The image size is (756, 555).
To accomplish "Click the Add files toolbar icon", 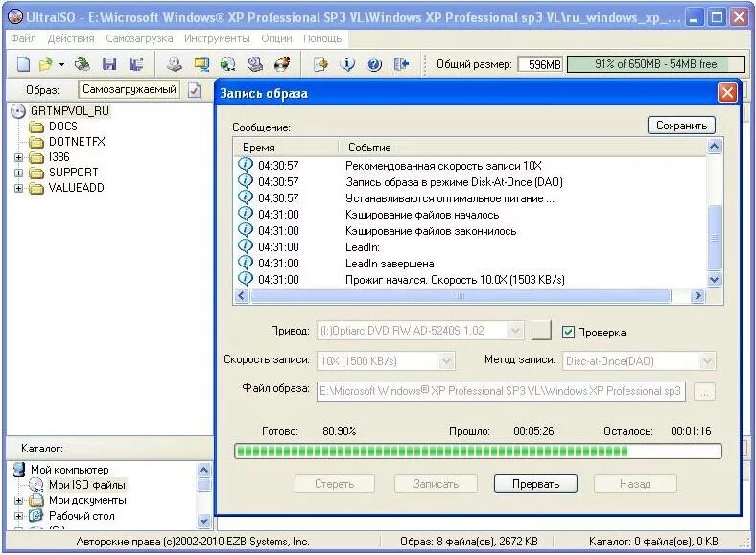I will [320, 64].
